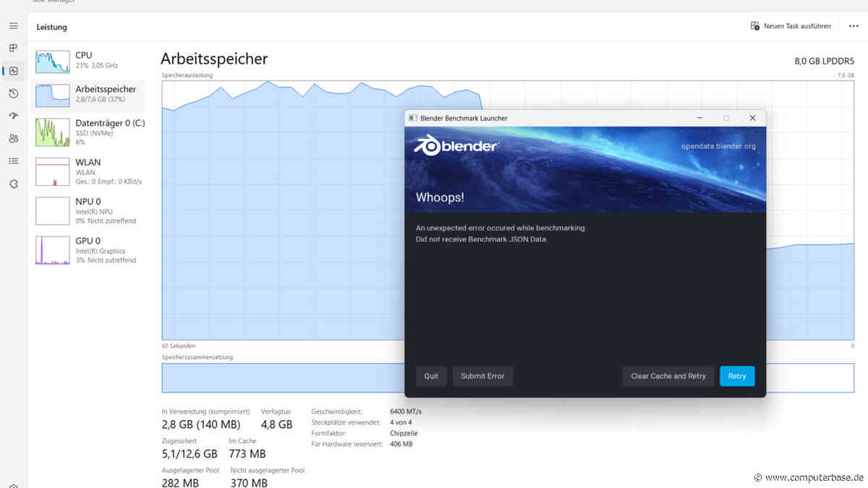The height and width of the screenshot is (488, 868).
Task: Click "Did not receive Benchmark JSON Data" message
Action: click(482, 239)
